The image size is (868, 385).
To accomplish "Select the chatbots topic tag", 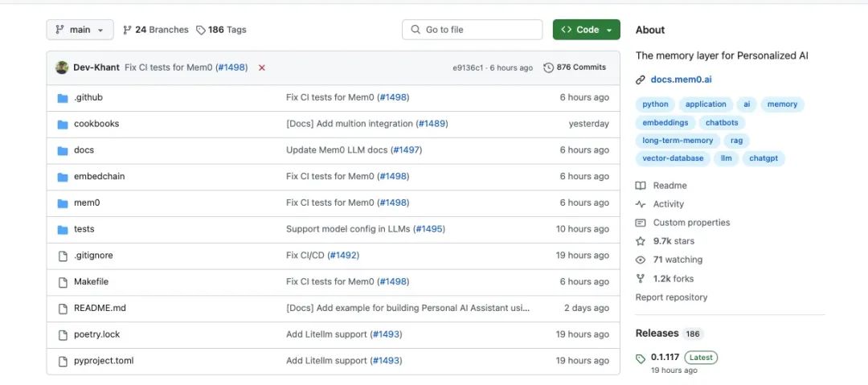I will tap(722, 122).
